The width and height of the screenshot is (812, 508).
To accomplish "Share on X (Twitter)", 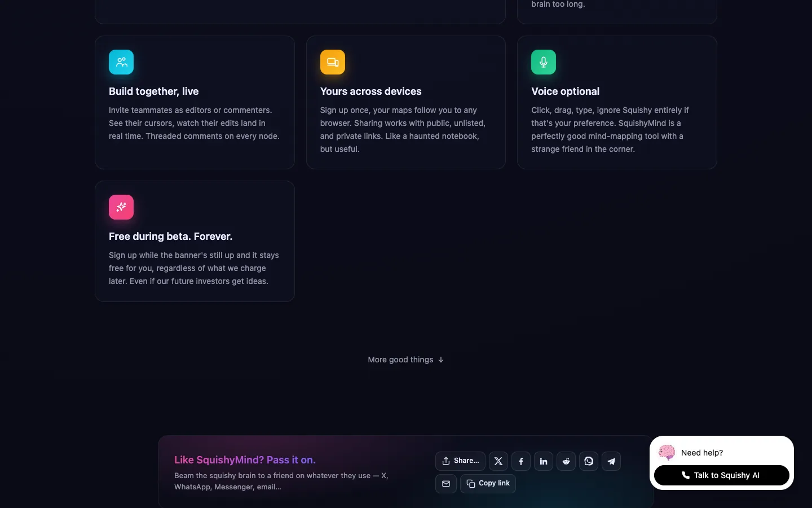I will pos(498,461).
